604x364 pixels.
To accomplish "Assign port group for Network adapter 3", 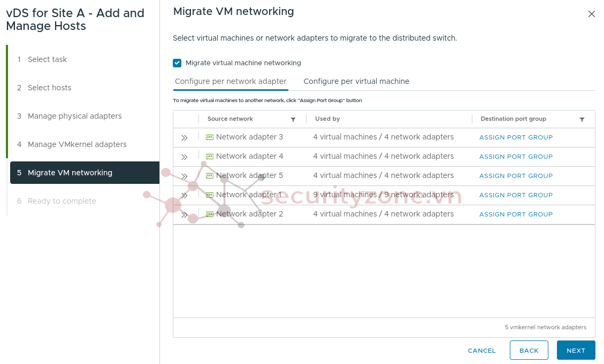I will coord(516,137).
